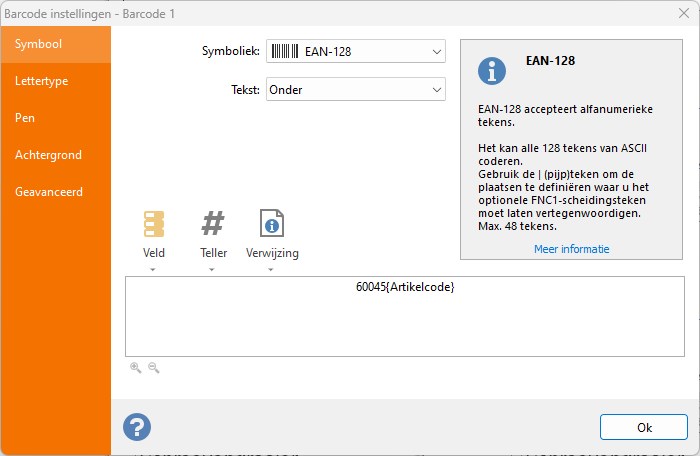700x456 pixels.
Task: Click the barcode content box with 60045{Artikelcode}
Action: click(405, 316)
